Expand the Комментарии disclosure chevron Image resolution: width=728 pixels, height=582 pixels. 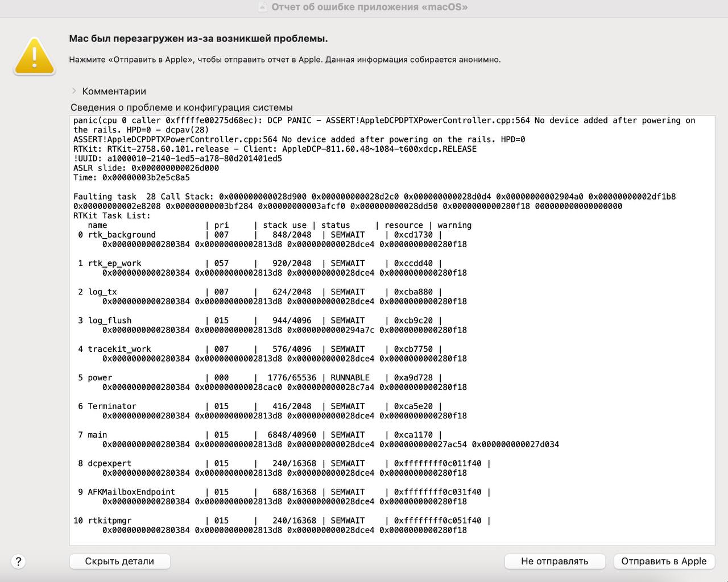74,91
